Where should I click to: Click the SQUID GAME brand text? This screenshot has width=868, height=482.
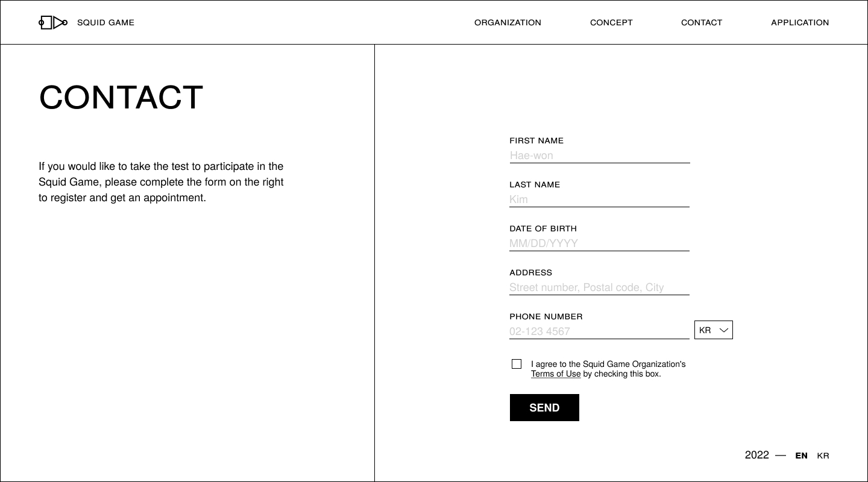(x=105, y=23)
